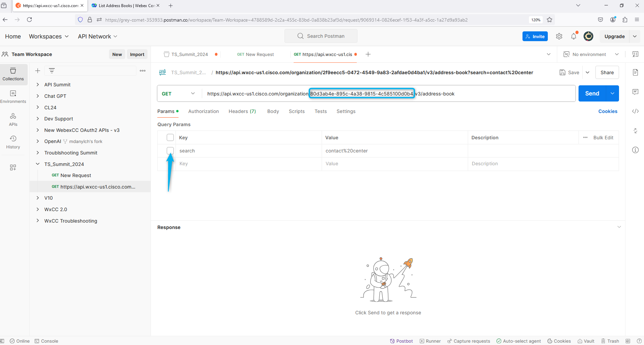Open the related requests icon in right sidebar
This screenshot has width=644, height=345.
click(x=635, y=131)
